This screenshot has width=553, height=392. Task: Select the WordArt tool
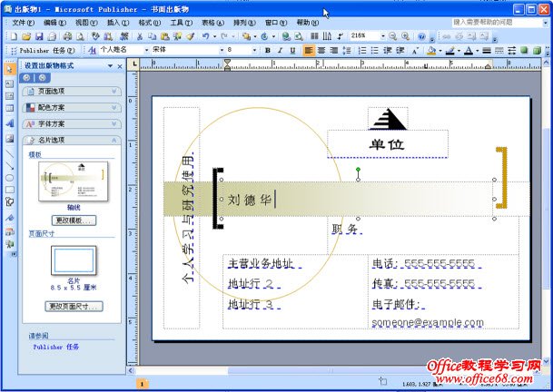(9, 123)
